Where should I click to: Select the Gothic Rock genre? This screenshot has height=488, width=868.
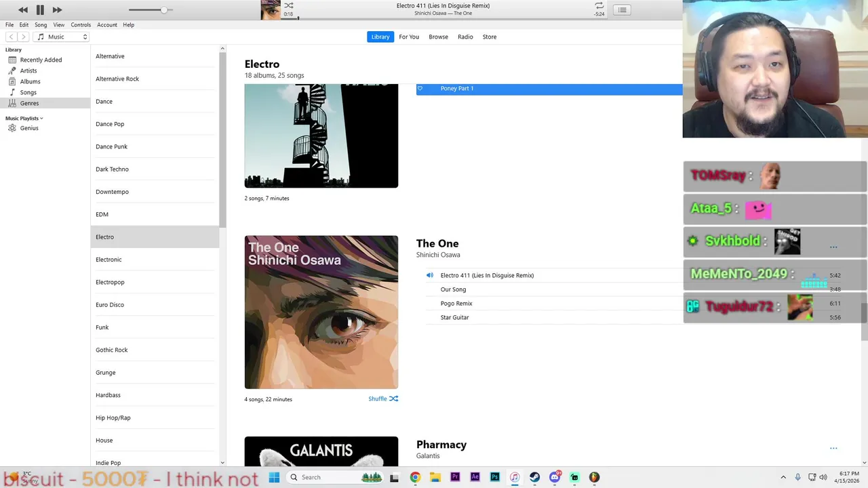pos(155,350)
